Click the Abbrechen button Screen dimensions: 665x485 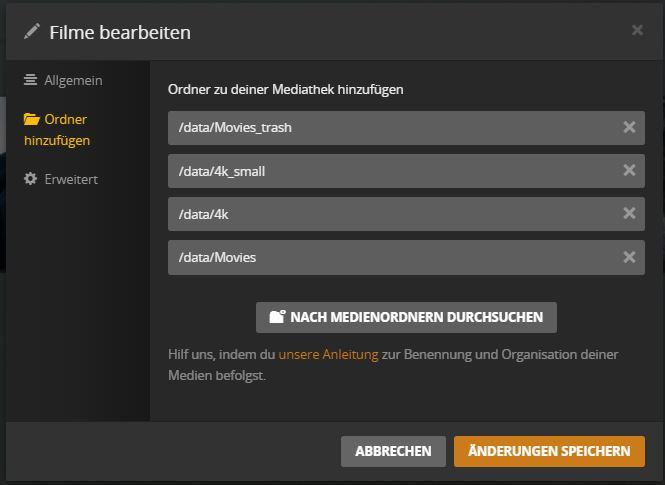393,451
